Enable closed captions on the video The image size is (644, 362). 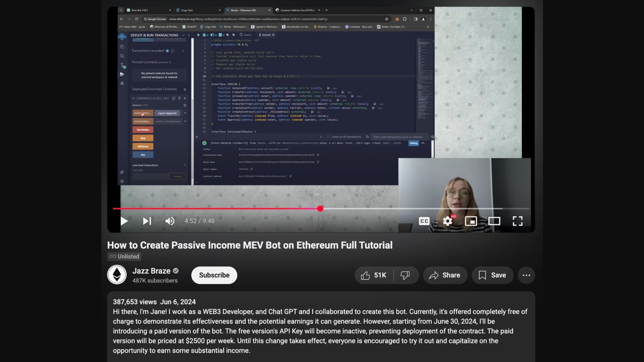pos(424,221)
